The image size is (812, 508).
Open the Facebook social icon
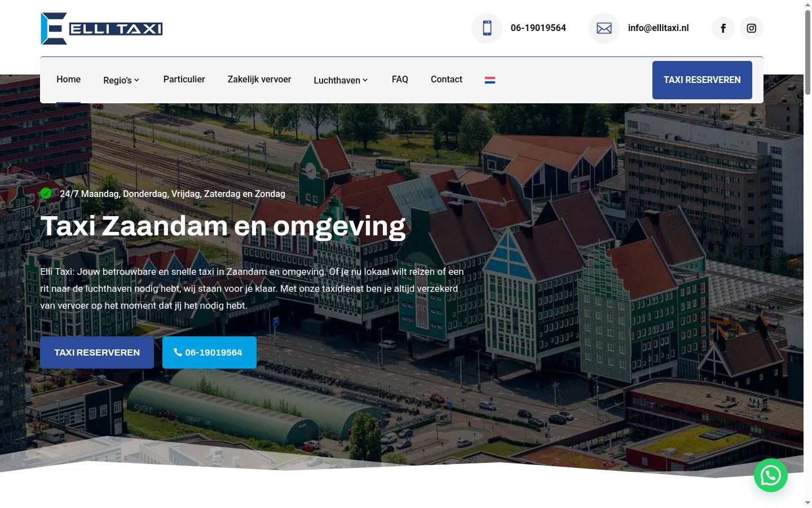pos(723,28)
